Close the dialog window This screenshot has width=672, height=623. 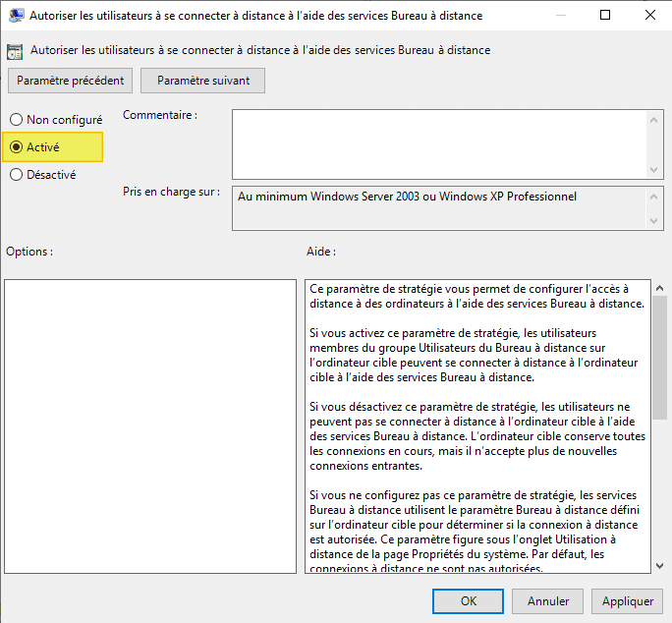(x=650, y=15)
